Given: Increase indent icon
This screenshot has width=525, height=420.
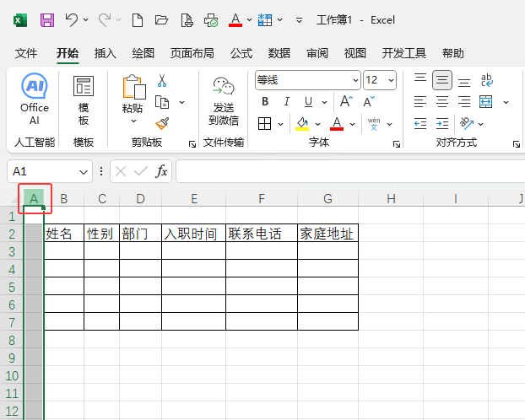Looking at the screenshot, I should [x=442, y=124].
